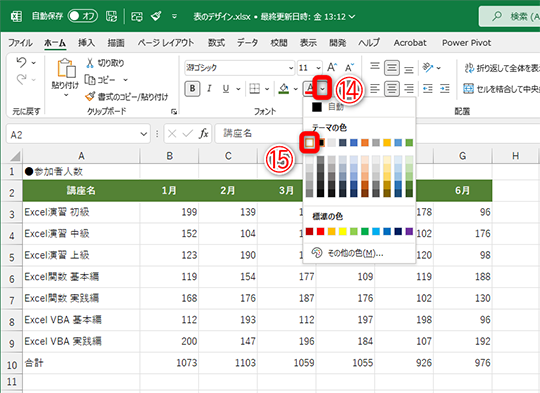Screen dimensions: 540x393
Task: Open その他の色(M)... more colors
Action: [x=359, y=253]
